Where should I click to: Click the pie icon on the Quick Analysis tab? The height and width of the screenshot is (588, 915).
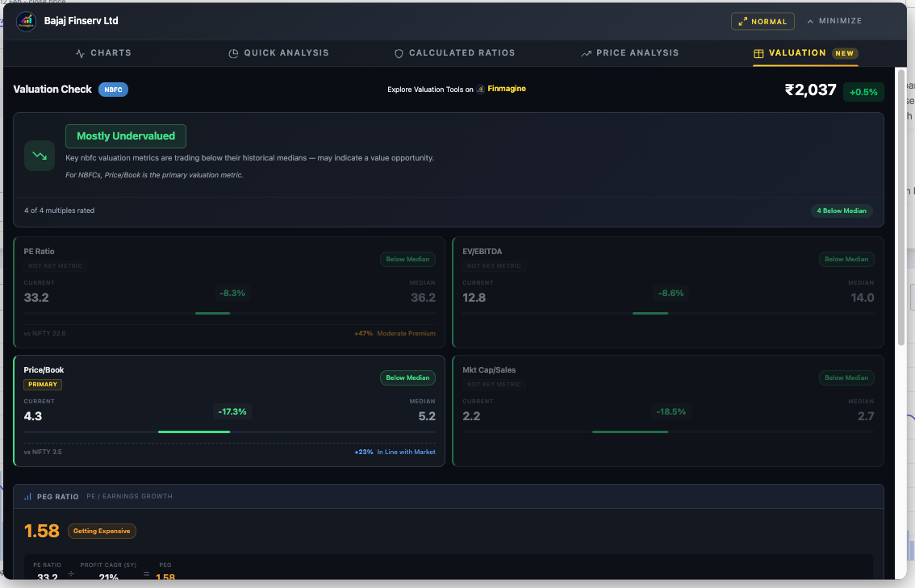coord(233,53)
